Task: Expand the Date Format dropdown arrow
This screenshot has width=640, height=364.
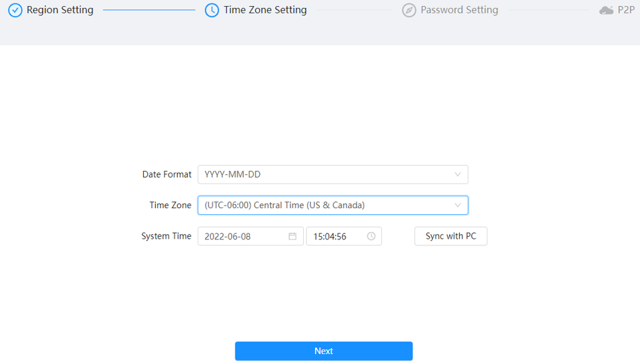Action: [458, 174]
